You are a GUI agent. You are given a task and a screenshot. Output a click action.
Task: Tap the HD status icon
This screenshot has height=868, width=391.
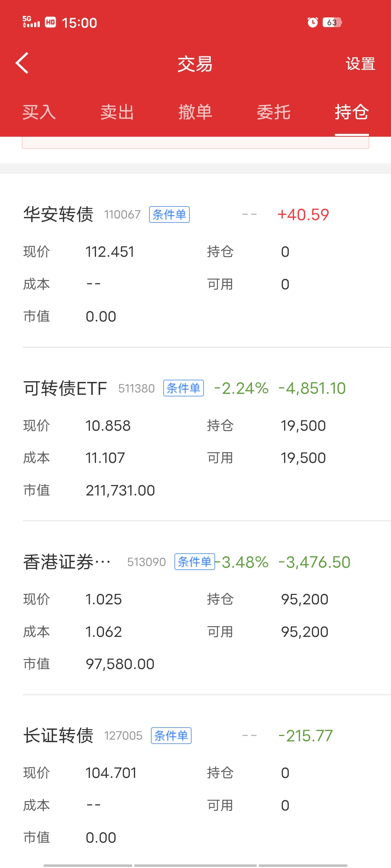pos(50,22)
